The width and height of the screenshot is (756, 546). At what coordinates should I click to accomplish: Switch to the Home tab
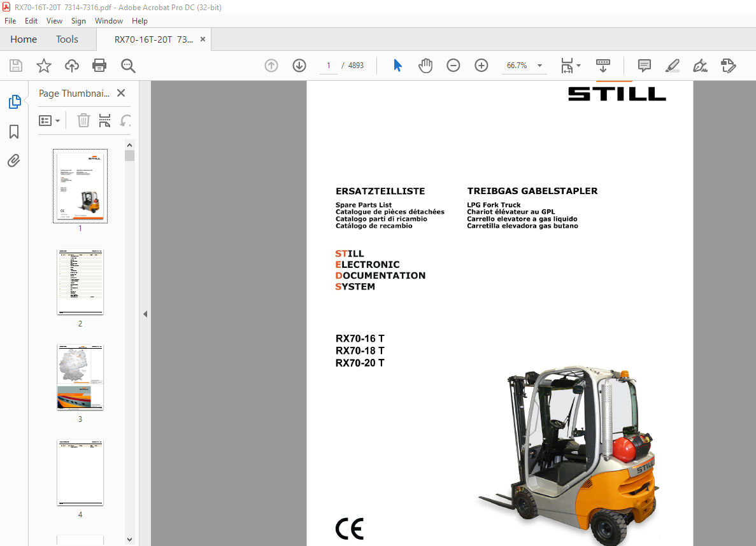point(24,39)
